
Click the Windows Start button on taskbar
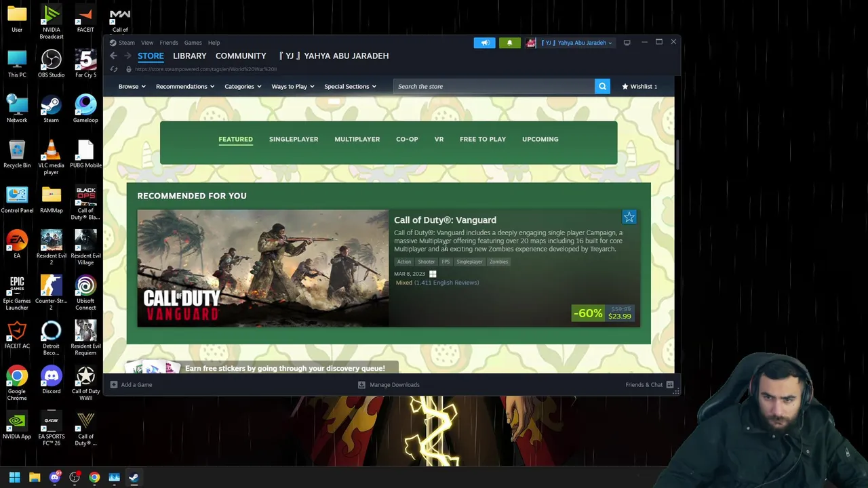14,477
